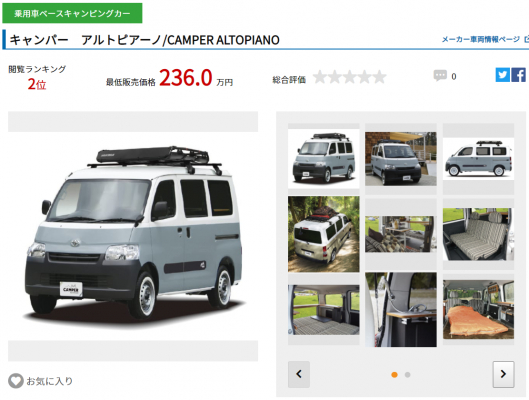Select the first orange carousel dot
This screenshot has width=529, height=400.
click(394, 375)
